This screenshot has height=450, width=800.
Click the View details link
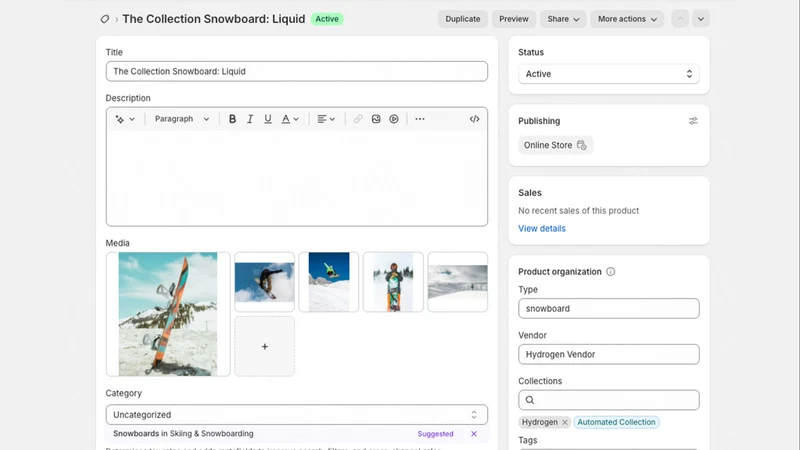click(542, 229)
